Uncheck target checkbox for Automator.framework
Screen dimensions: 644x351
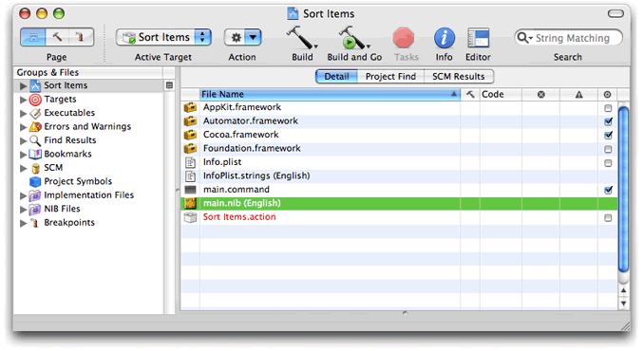(608, 121)
